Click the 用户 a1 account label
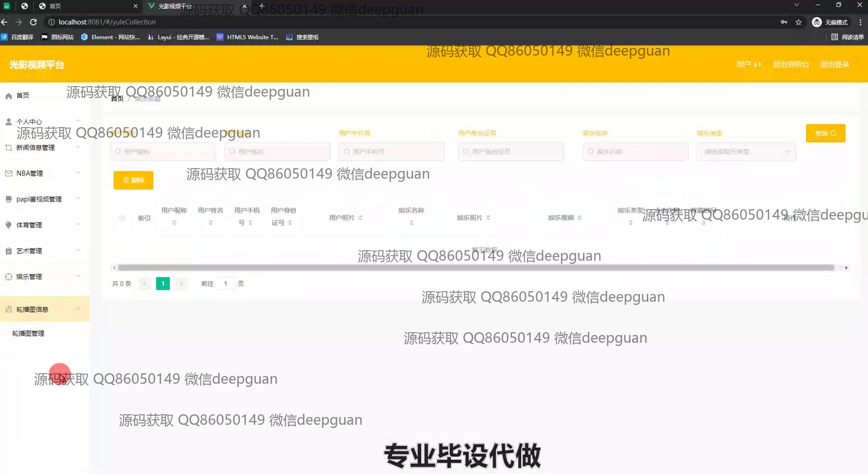Image resolution: width=868 pixels, height=474 pixels. coord(749,64)
